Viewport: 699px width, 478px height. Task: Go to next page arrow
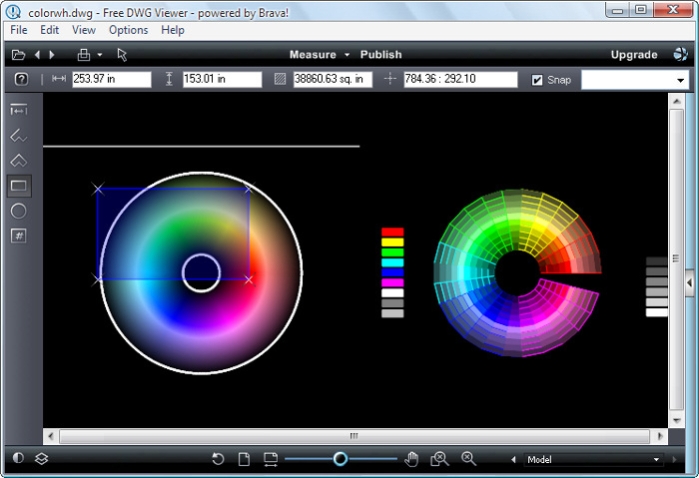pyautogui.click(x=52, y=55)
